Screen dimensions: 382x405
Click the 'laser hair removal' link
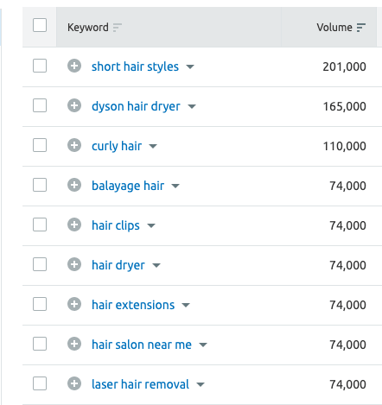(140, 384)
